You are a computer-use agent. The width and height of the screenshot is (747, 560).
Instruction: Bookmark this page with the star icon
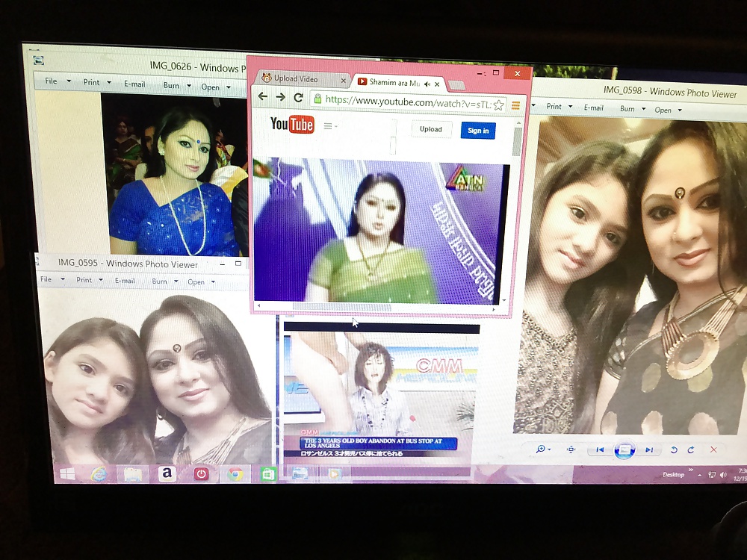[x=498, y=105]
